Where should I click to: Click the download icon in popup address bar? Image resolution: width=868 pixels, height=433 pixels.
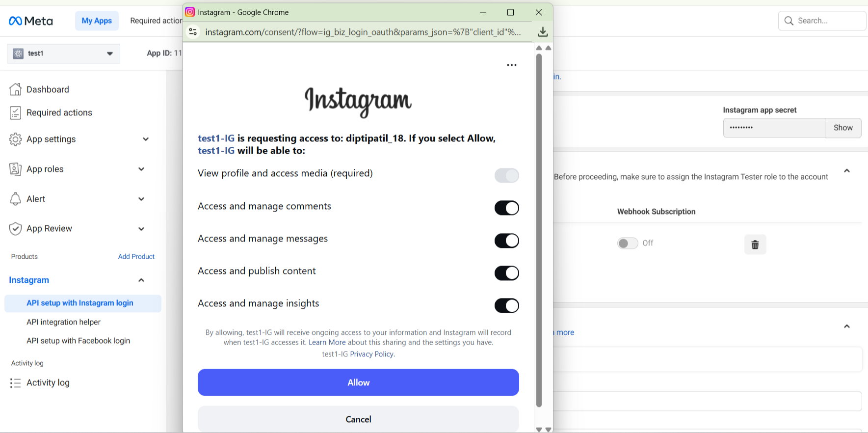coord(543,32)
